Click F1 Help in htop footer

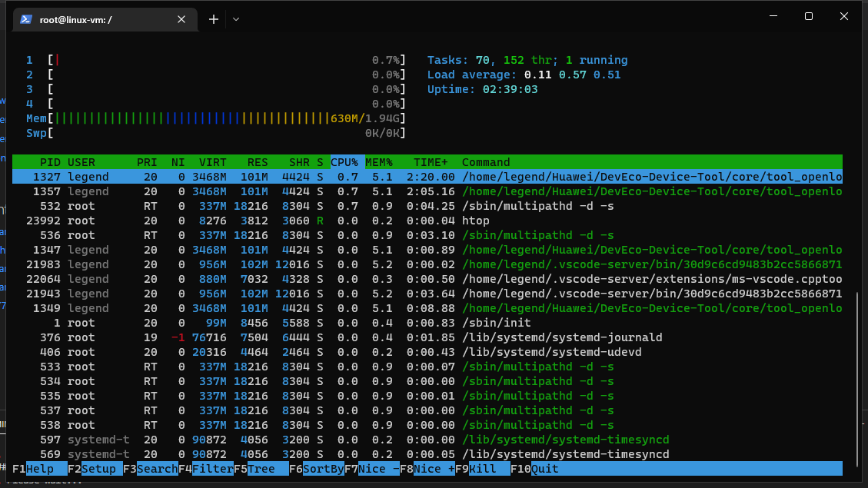tap(40, 469)
